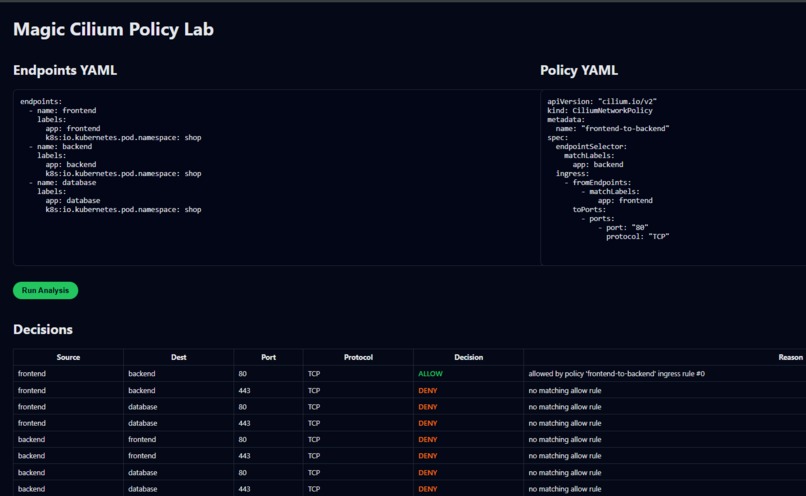Focus the Endpoints YAML text editor
Viewport: 806px width, 496px height.
click(x=277, y=177)
